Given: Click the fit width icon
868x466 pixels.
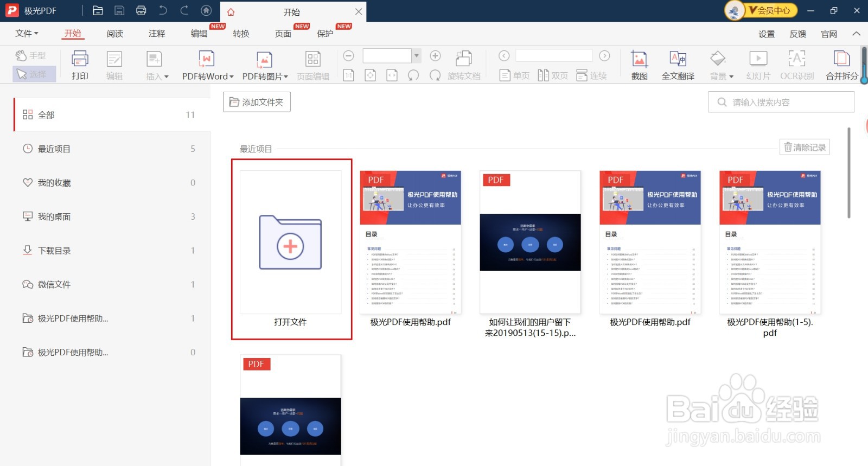Looking at the screenshot, I should 392,75.
